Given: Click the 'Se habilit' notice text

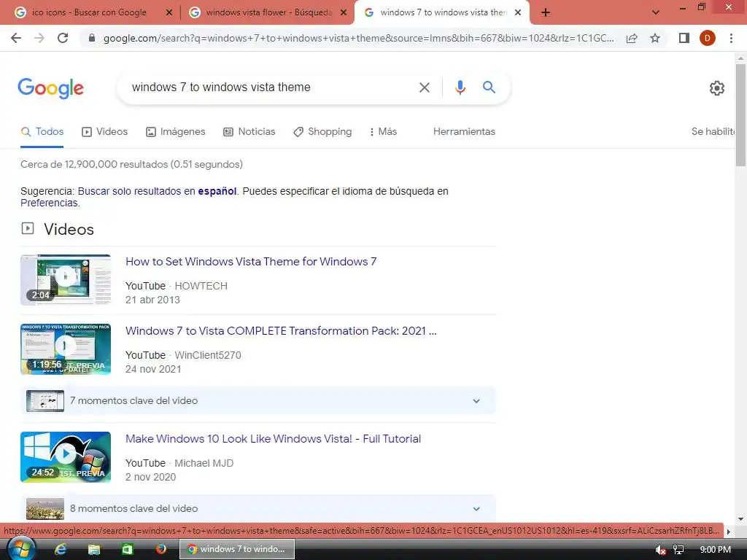Looking at the screenshot, I should coord(713,131).
